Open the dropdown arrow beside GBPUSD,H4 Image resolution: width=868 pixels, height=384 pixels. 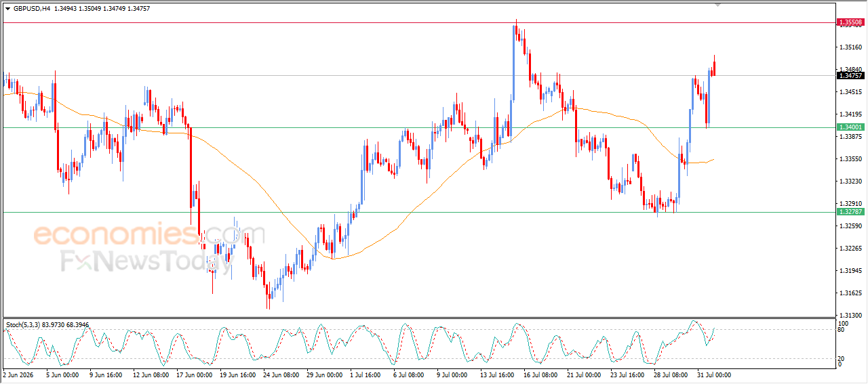click(8, 9)
